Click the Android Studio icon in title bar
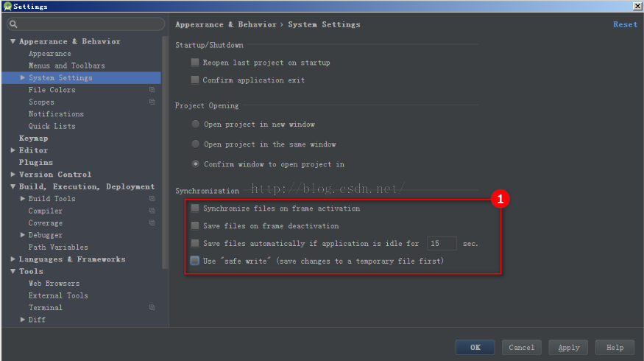Viewport: 644px width, 361px height. click(x=7, y=6)
